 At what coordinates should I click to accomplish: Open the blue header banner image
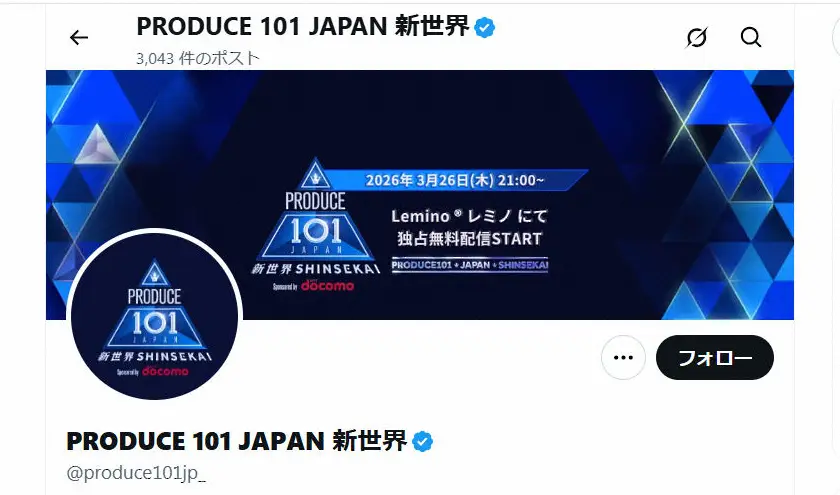[419, 195]
